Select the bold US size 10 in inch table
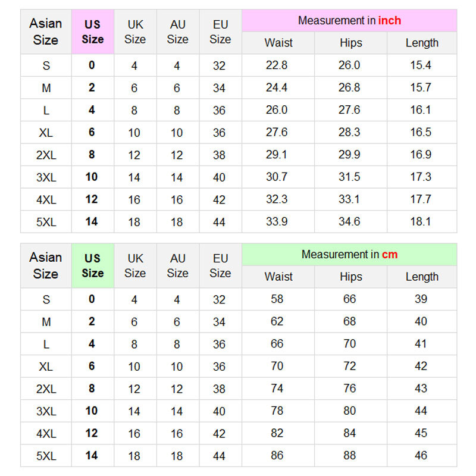This screenshot has width=476, height=476. click(92, 177)
